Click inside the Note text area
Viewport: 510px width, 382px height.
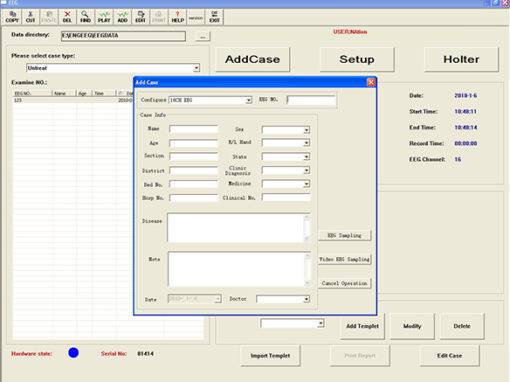coord(236,269)
